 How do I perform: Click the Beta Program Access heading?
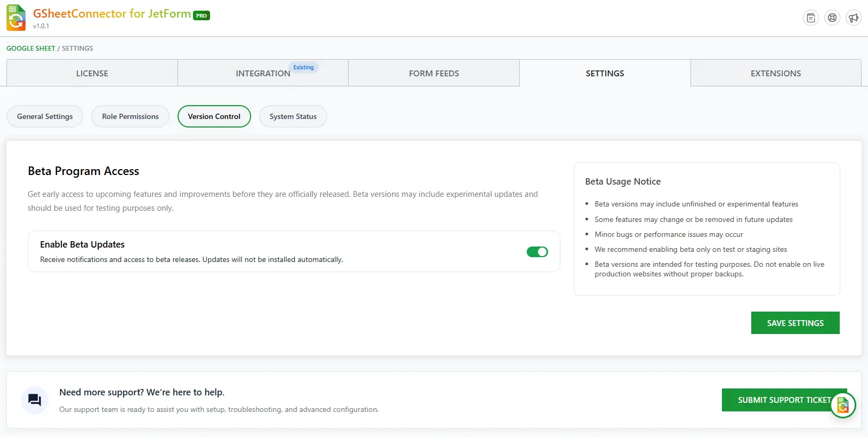point(84,171)
